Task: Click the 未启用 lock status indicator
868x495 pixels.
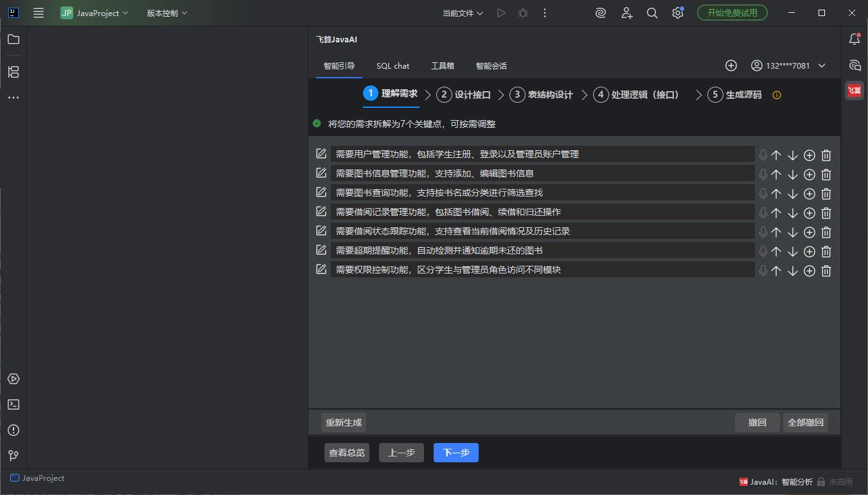Action: tap(835, 482)
